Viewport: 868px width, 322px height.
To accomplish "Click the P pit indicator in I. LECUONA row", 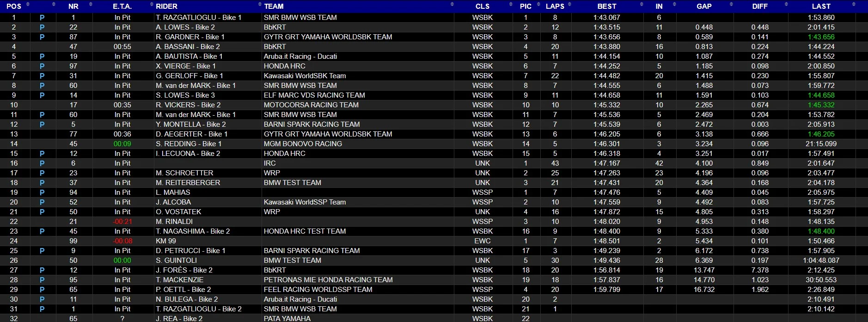I will (42, 154).
